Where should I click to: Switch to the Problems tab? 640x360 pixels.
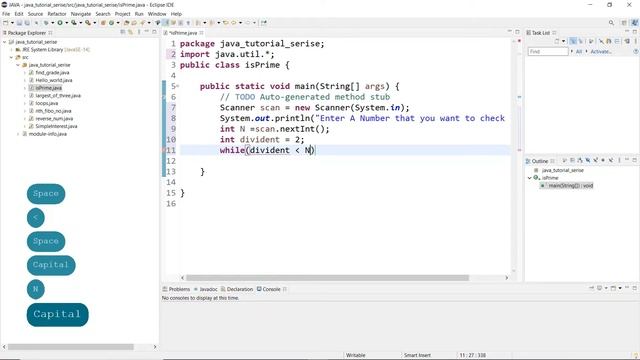click(176, 289)
